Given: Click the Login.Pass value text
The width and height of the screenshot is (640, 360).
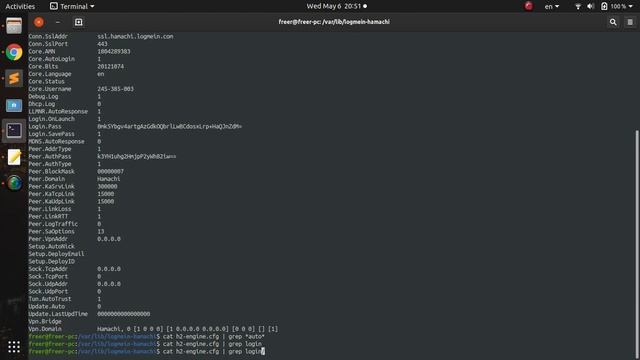Looking at the screenshot, I should tap(169, 127).
